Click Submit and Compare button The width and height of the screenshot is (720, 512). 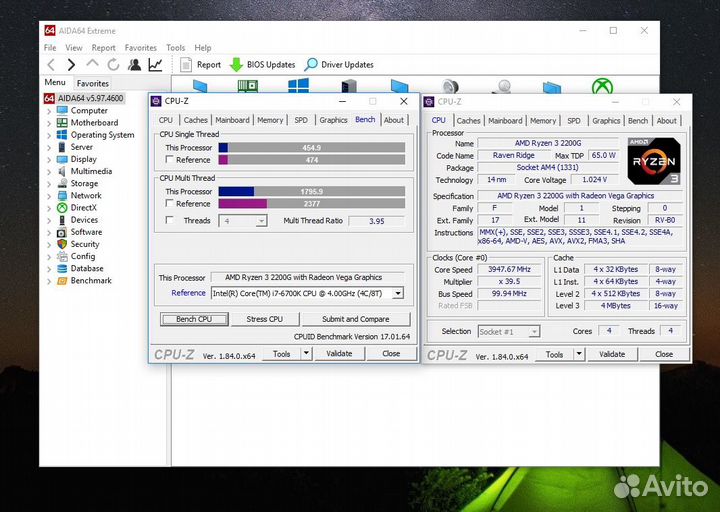tap(355, 319)
